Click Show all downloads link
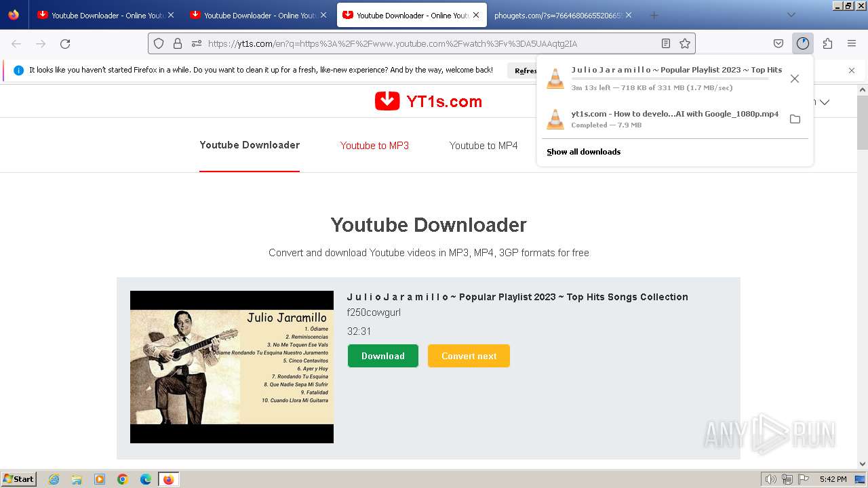 (x=584, y=152)
